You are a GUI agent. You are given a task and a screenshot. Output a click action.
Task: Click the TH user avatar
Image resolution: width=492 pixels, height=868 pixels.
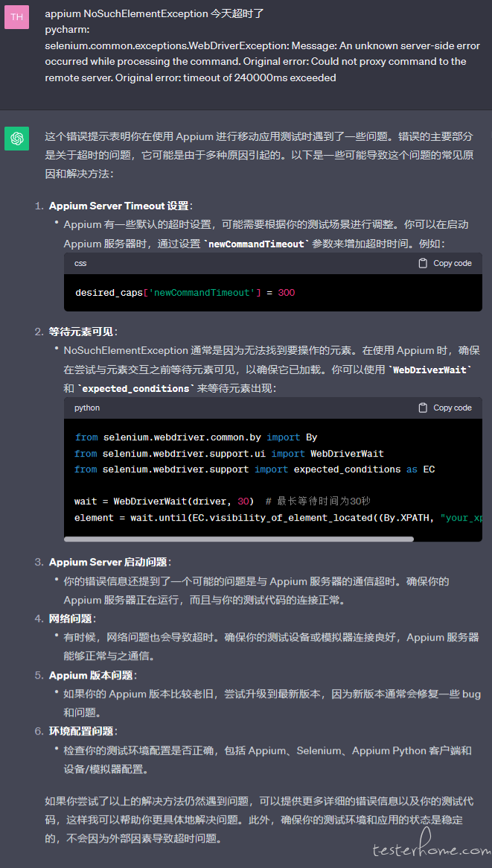[16, 16]
